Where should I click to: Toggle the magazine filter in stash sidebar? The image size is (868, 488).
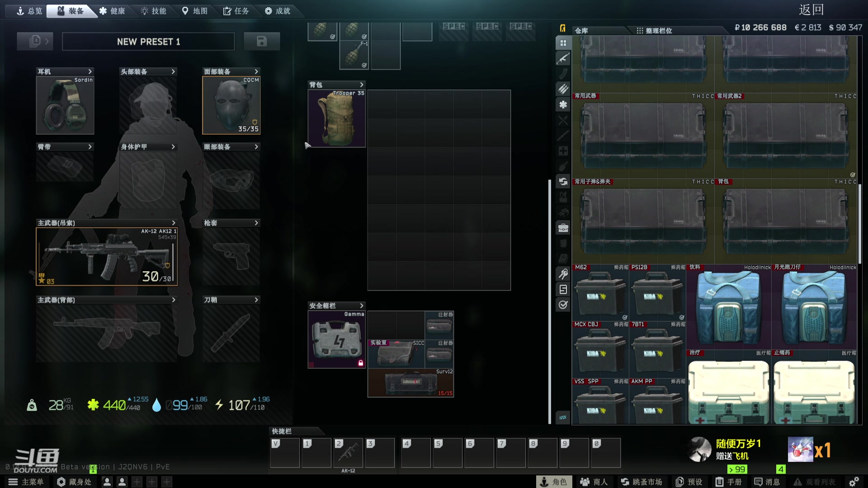(x=563, y=74)
